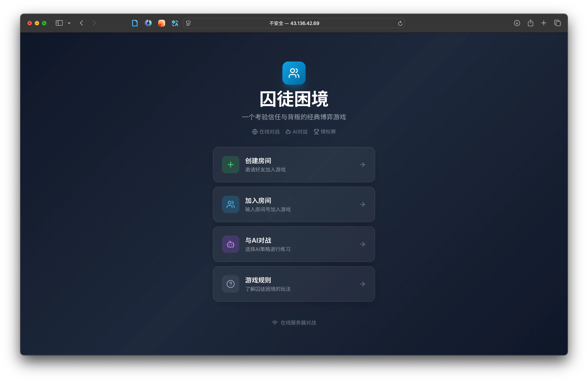This screenshot has width=588, height=382.
Task: Click the blue people icon for 加入房间
Action: 230,204
